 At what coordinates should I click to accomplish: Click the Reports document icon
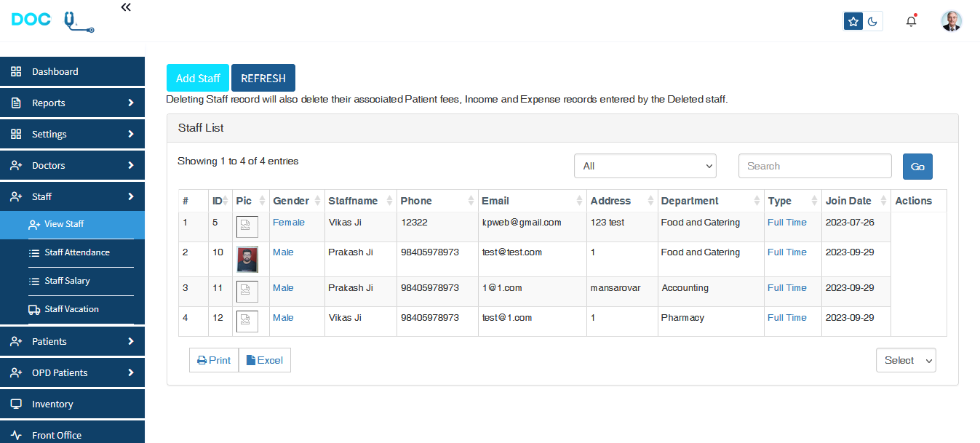coord(16,103)
